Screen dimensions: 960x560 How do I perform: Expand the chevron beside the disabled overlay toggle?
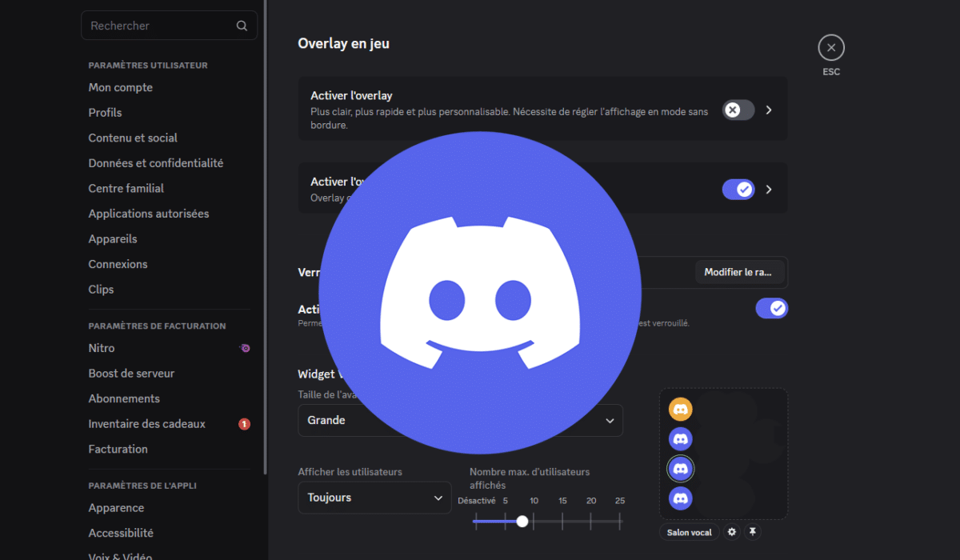769,110
